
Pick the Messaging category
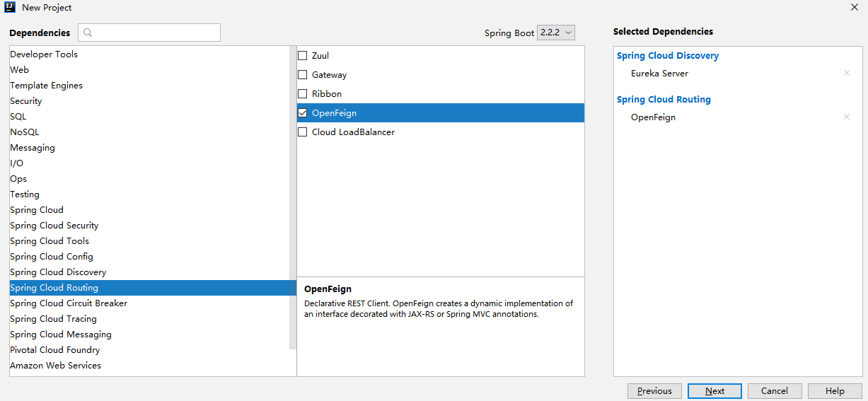click(x=149, y=148)
